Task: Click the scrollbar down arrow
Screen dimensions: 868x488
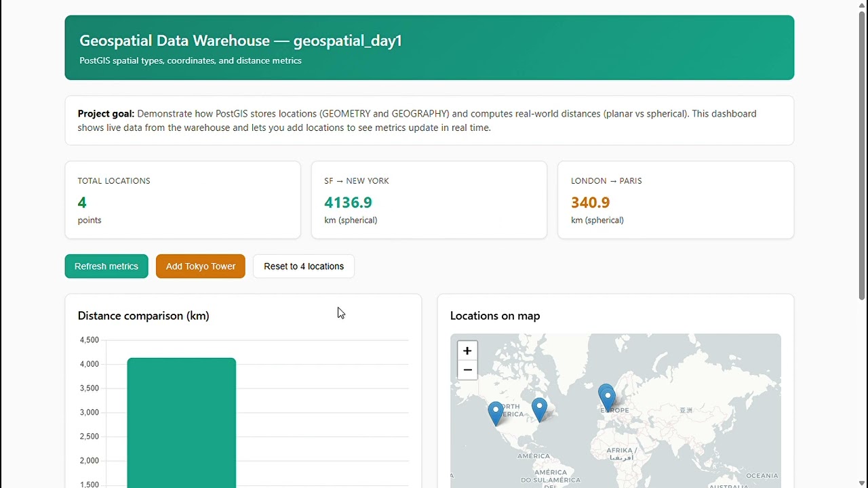Action: coord(862,483)
